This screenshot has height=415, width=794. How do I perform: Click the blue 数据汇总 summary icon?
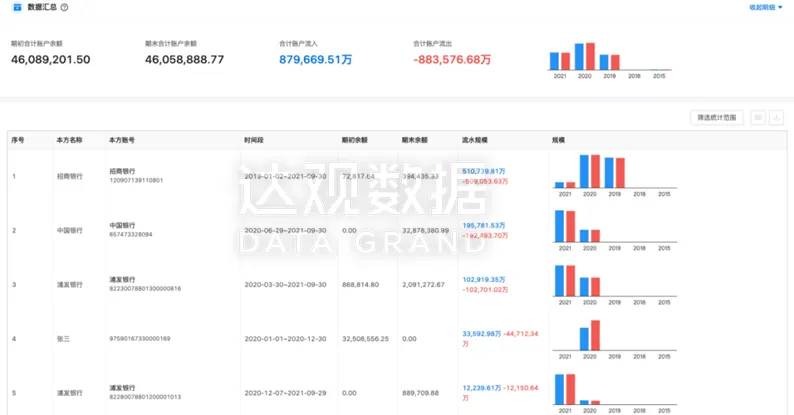click(x=15, y=7)
